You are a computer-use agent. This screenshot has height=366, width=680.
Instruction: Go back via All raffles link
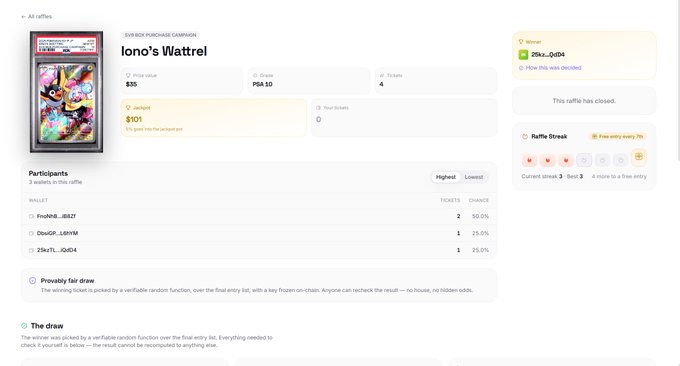[x=36, y=16]
